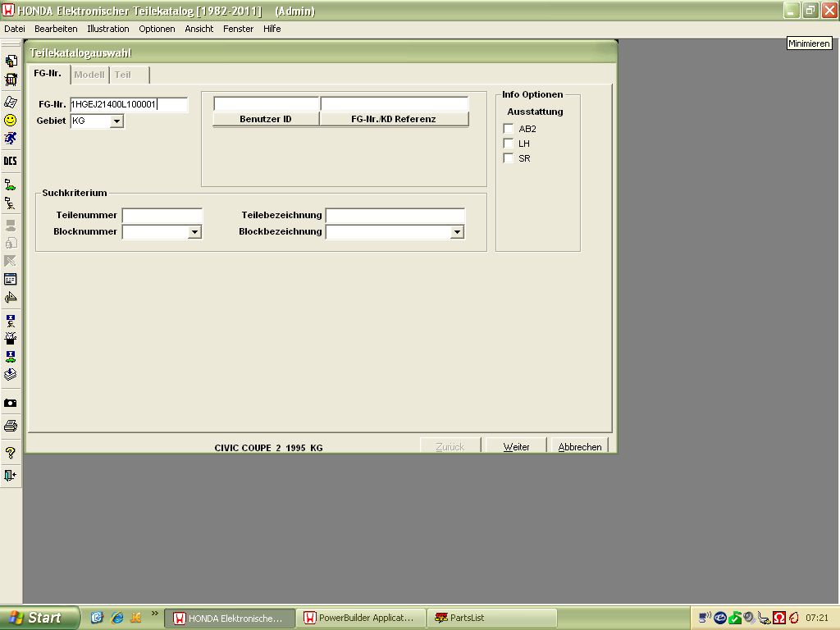Click the yellow smiley face icon

tap(11, 120)
